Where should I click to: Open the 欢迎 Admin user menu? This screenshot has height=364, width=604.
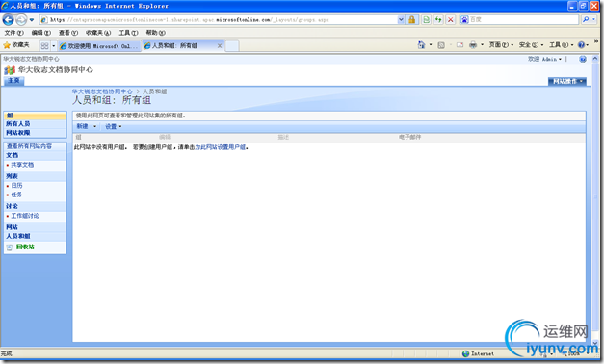coord(544,59)
